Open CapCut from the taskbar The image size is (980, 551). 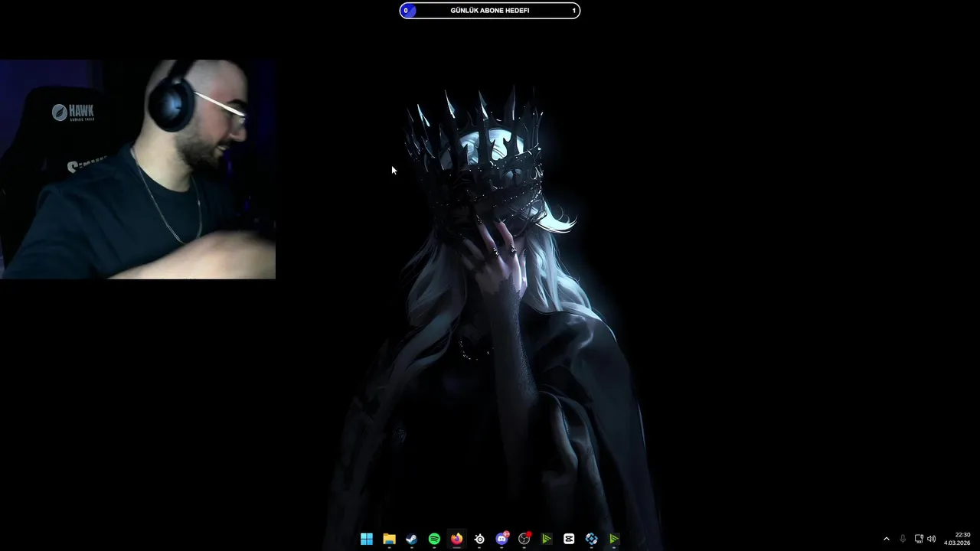click(x=569, y=539)
